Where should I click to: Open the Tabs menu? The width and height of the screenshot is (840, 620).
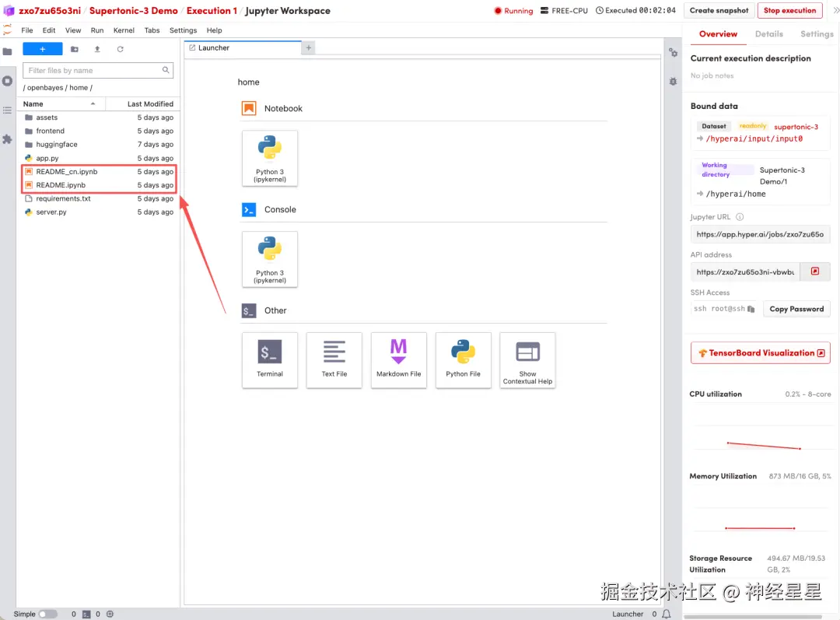coord(152,30)
